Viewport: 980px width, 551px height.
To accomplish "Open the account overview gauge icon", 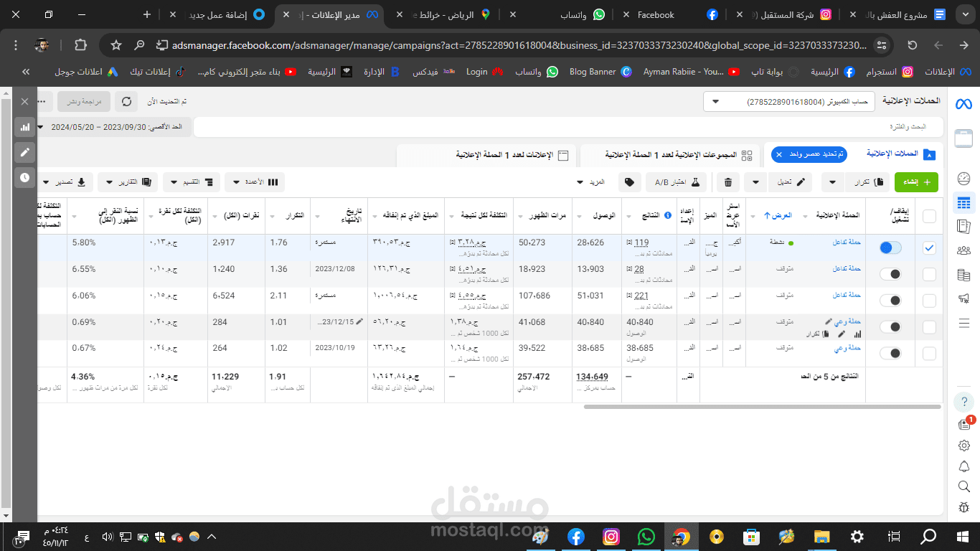I will [963, 179].
